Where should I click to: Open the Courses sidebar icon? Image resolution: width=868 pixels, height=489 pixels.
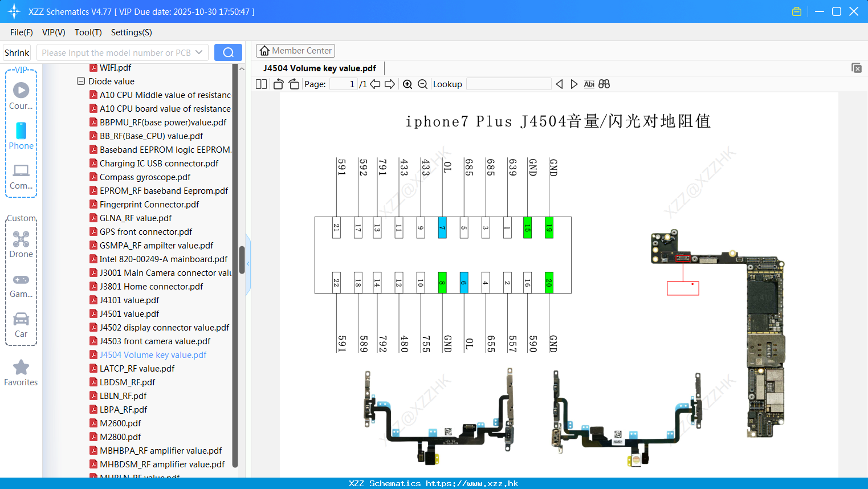pos(21,95)
